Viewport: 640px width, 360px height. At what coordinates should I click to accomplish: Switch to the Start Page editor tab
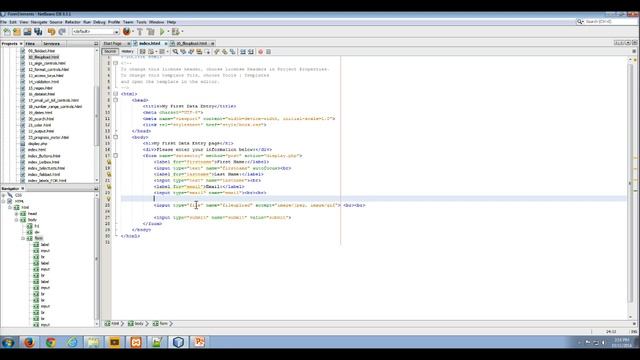coord(112,43)
